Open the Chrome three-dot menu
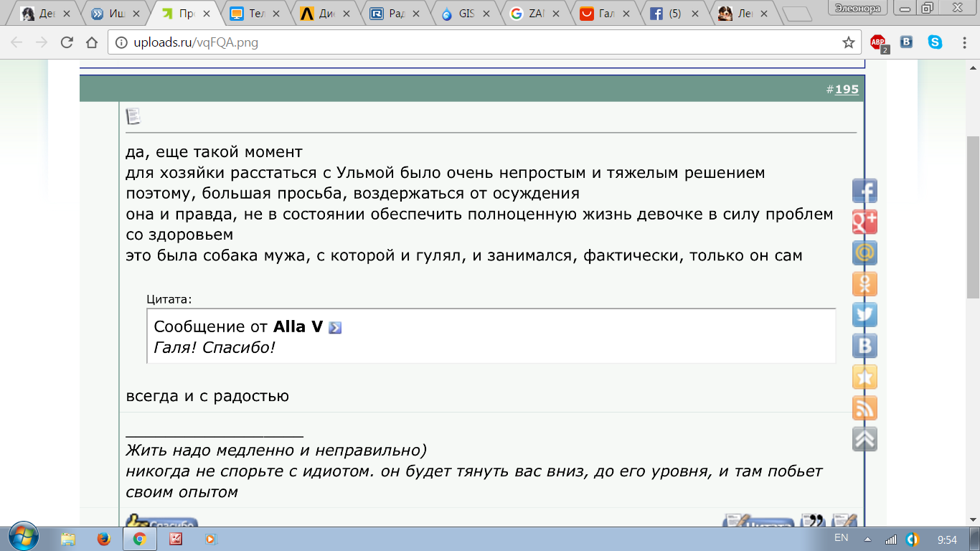This screenshot has width=980, height=551. tap(963, 42)
